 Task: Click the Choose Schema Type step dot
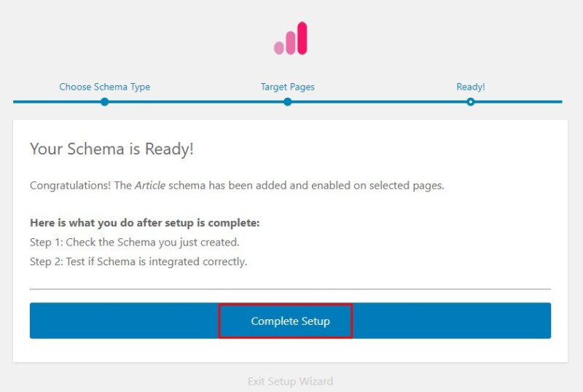(x=104, y=102)
